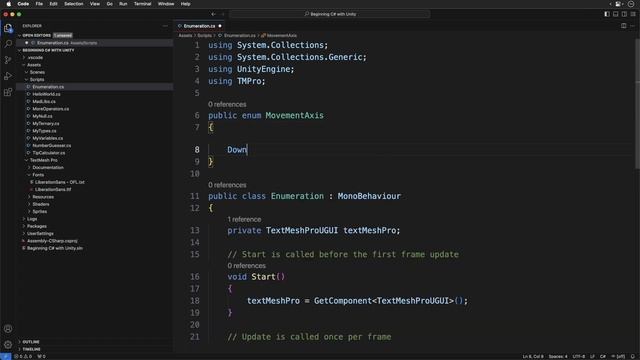
Task: Open the Terminal menu
Action: 142,4
